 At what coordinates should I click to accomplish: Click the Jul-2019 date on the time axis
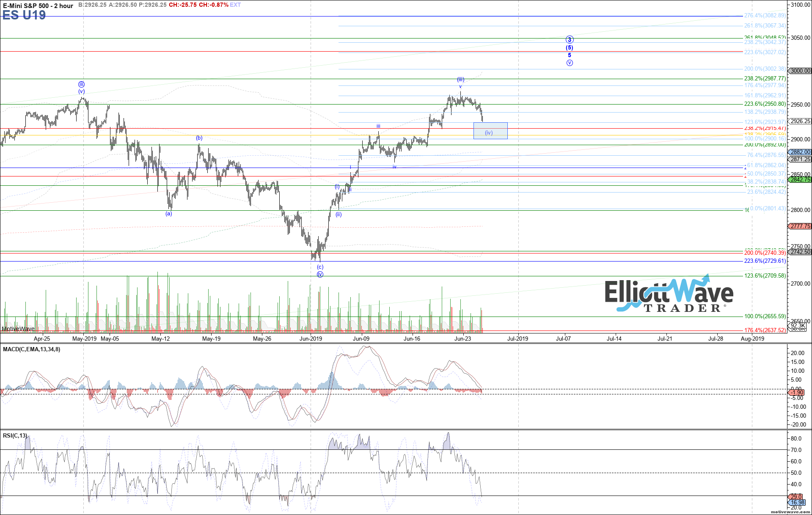[x=517, y=339]
